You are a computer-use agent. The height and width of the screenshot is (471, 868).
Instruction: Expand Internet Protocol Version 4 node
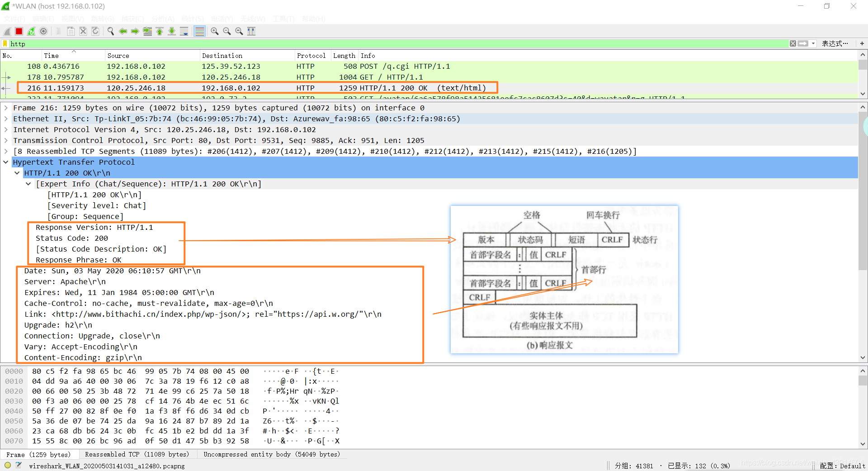[x=5, y=130]
